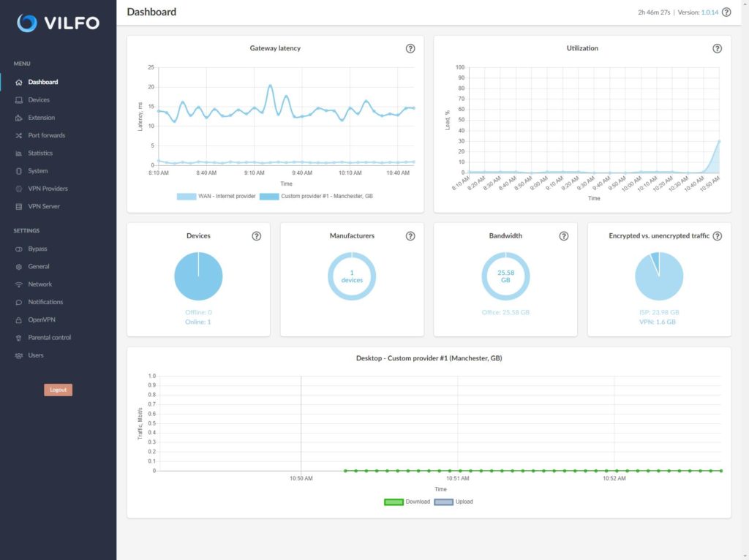
Task: Click the Logout button
Action: [x=58, y=390]
